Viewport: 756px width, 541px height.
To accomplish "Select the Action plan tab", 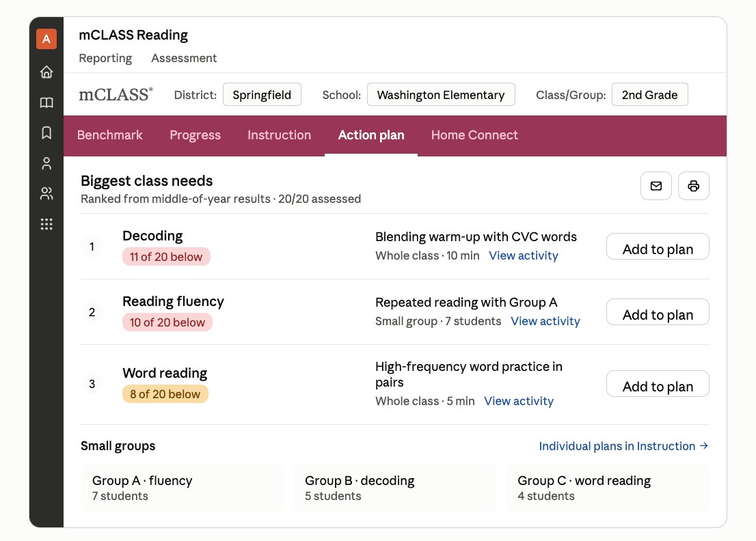I will coord(370,135).
